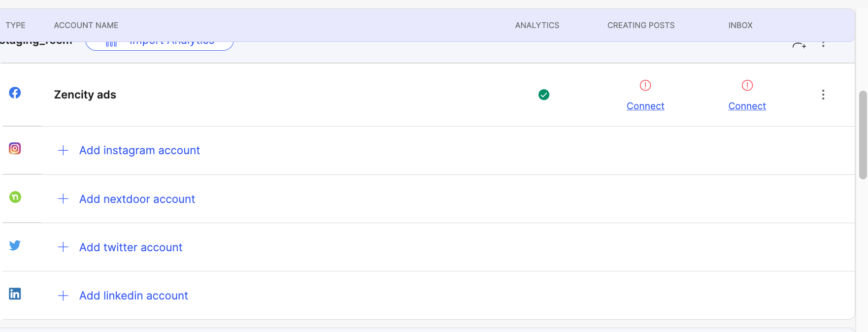Click the warning icon under Inbox
Image resolution: width=868 pixels, height=332 pixels.
coord(747,85)
